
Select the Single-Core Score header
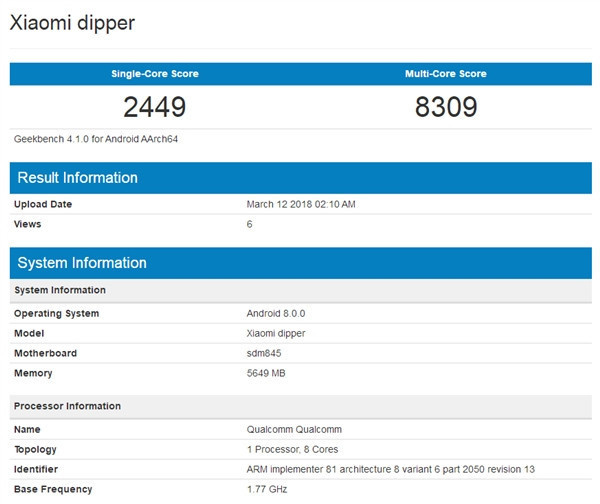coord(154,74)
